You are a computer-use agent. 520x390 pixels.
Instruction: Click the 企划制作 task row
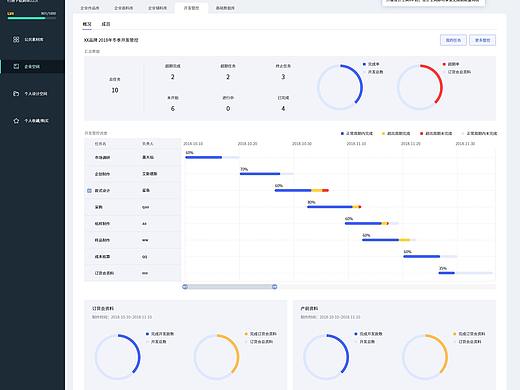point(133,174)
